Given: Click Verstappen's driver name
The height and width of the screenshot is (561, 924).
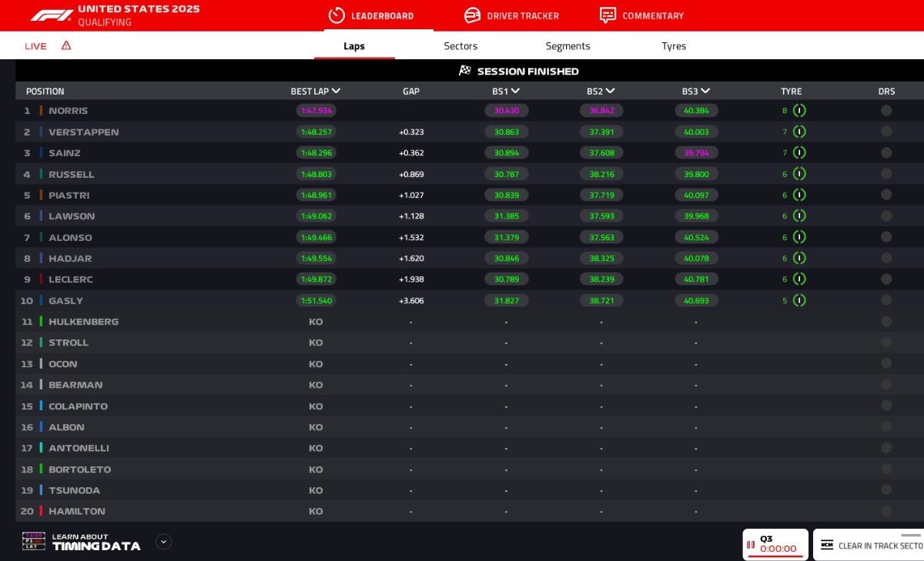Looking at the screenshot, I should coord(83,132).
